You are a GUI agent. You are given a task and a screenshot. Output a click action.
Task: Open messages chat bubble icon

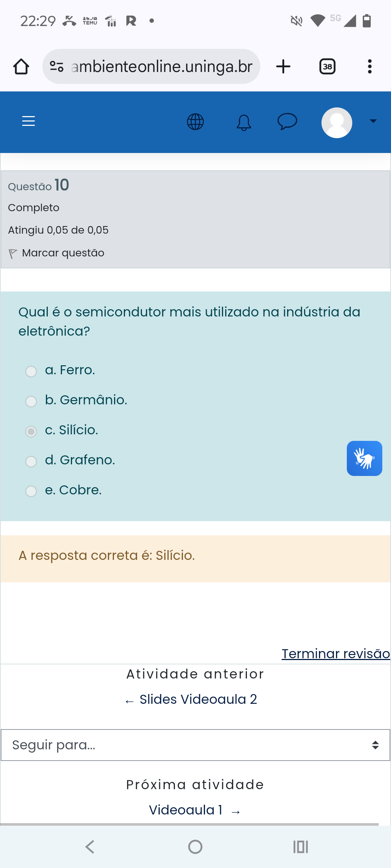[287, 122]
